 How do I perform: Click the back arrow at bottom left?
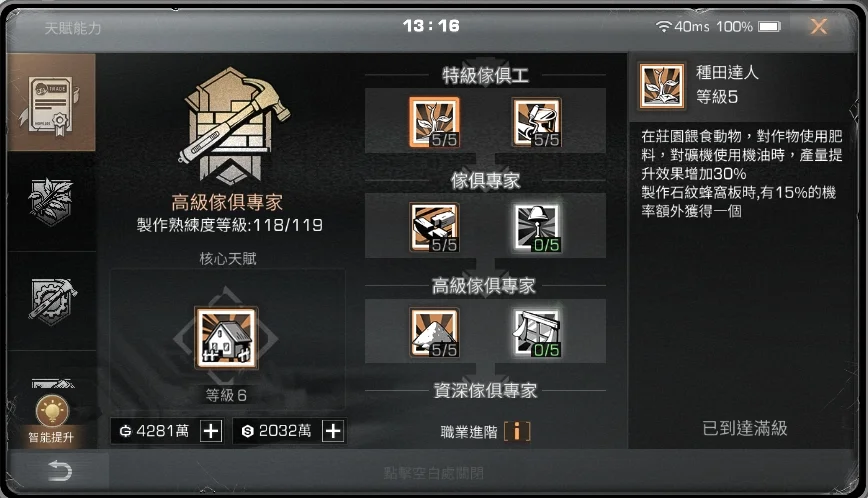pos(59,471)
